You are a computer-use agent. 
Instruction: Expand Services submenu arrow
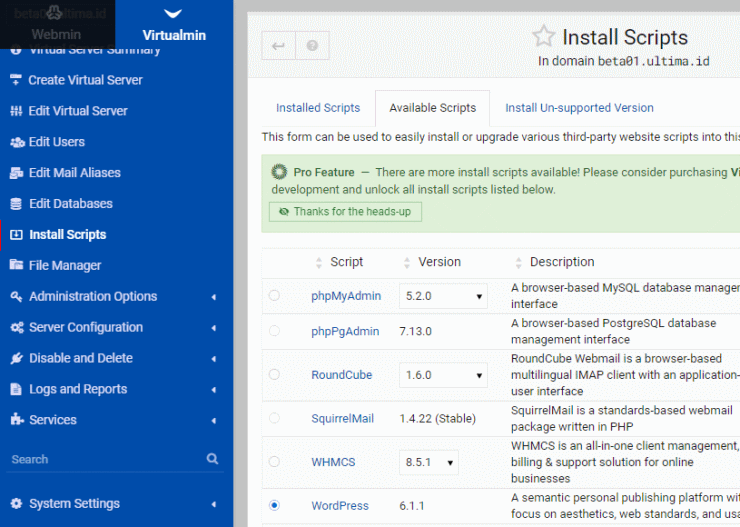pos(214,420)
